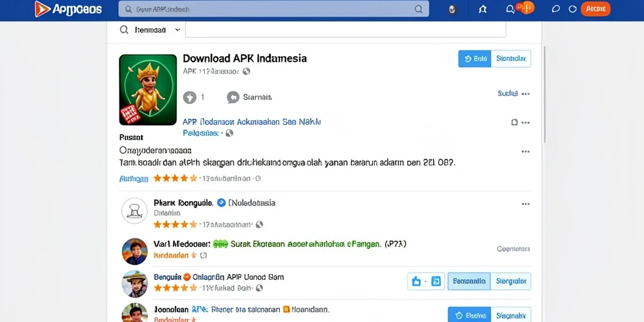Click the grey arrow icon with count 1
Screen dimensions: 644x322
coord(189,97)
